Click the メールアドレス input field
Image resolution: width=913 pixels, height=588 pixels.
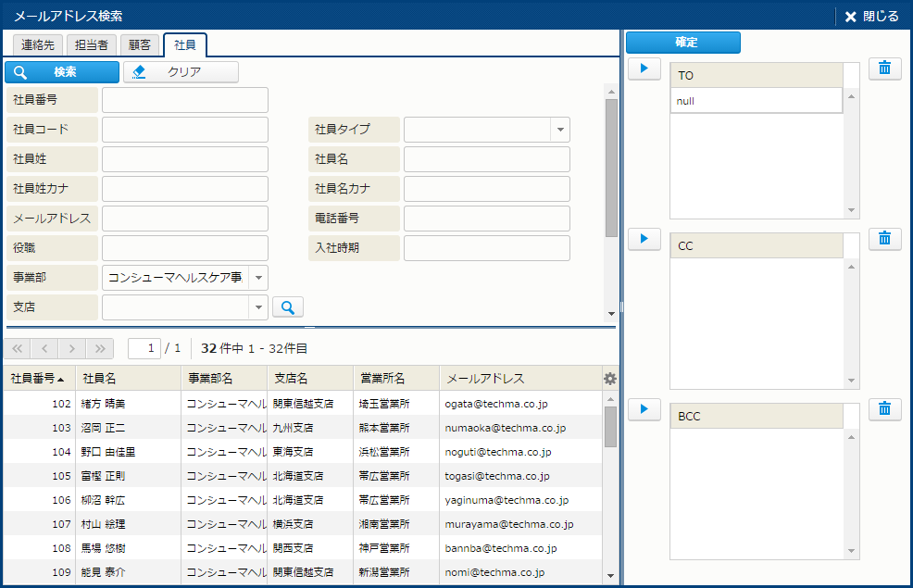[185, 219]
